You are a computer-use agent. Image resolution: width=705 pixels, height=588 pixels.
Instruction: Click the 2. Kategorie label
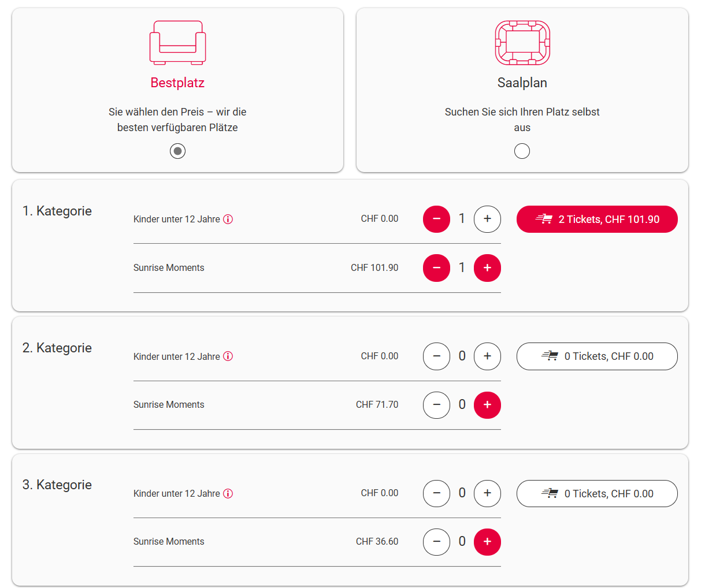tap(57, 348)
